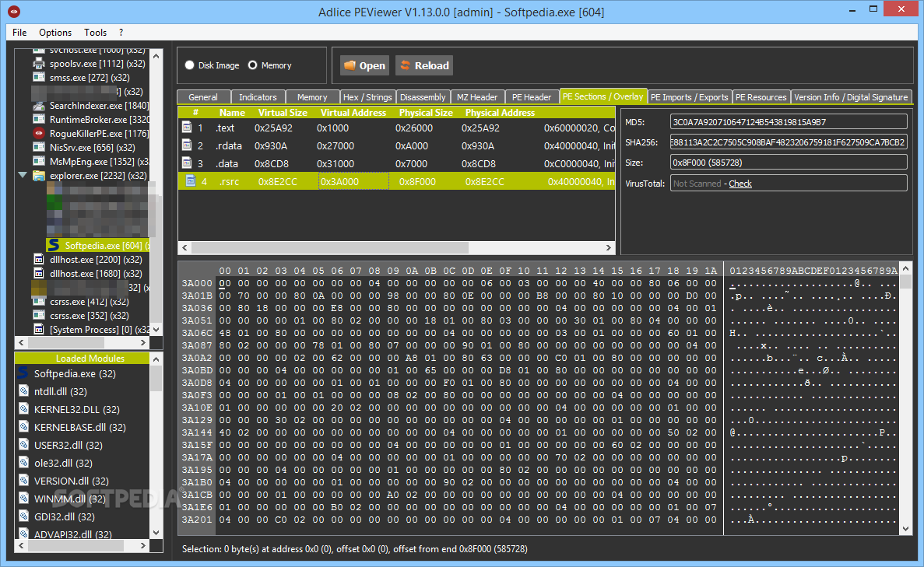Click the csrss.exe [412] icon
Screen dimensions: 924x567
point(39,302)
